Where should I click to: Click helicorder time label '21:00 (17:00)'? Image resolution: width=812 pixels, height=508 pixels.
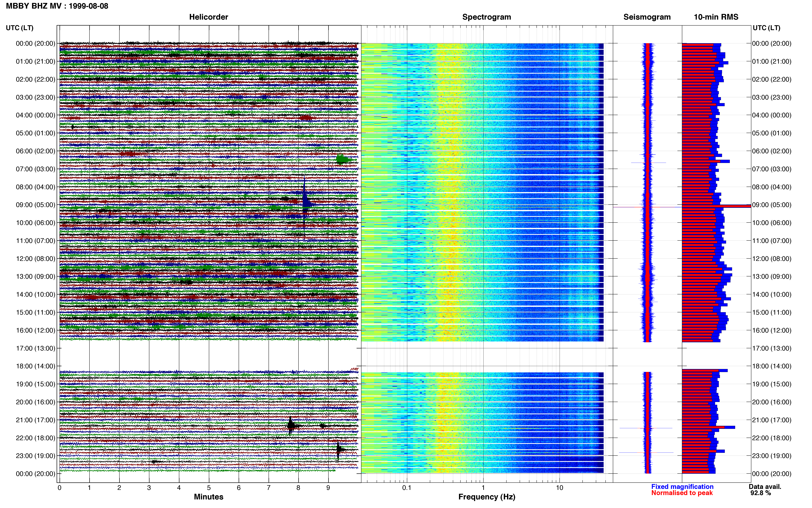click(x=36, y=420)
